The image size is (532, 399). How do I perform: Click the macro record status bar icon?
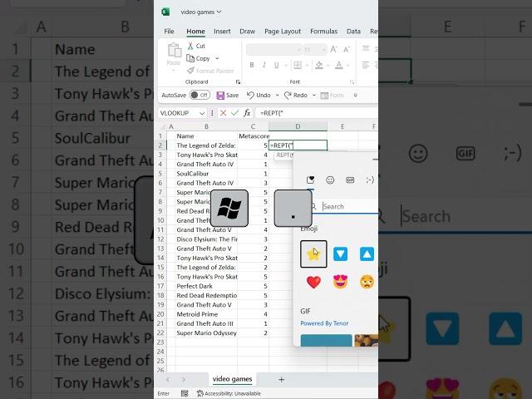point(185,393)
